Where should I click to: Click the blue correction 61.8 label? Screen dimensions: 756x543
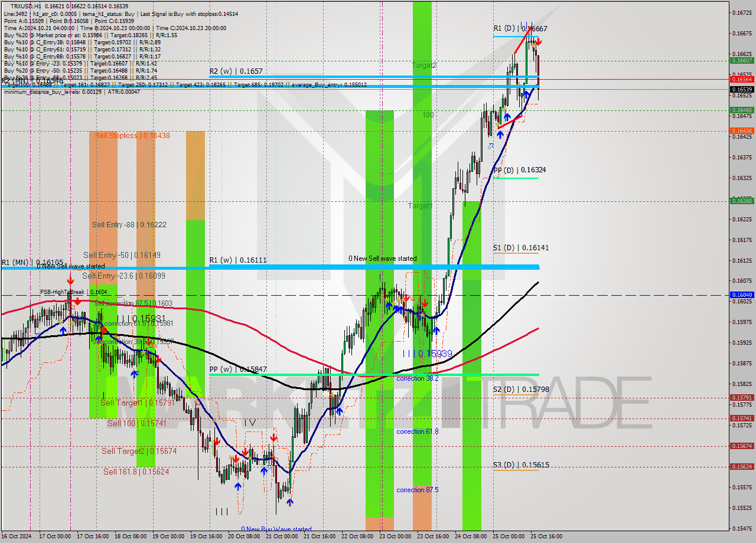417,431
